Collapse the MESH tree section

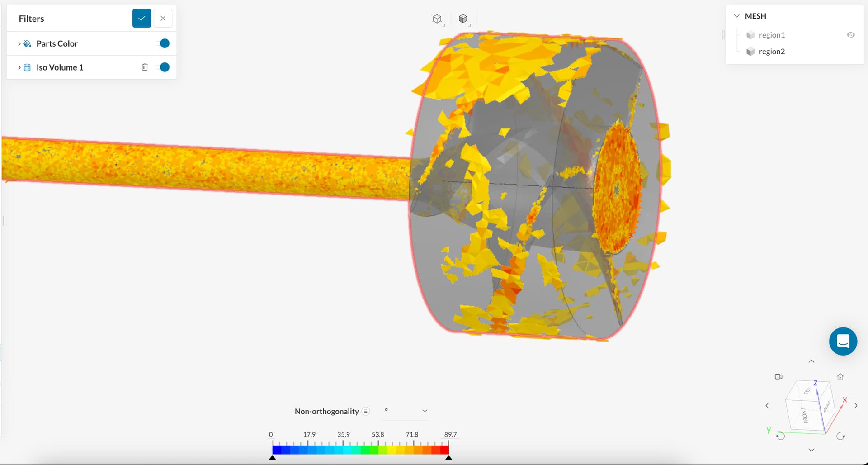pyautogui.click(x=736, y=15)
